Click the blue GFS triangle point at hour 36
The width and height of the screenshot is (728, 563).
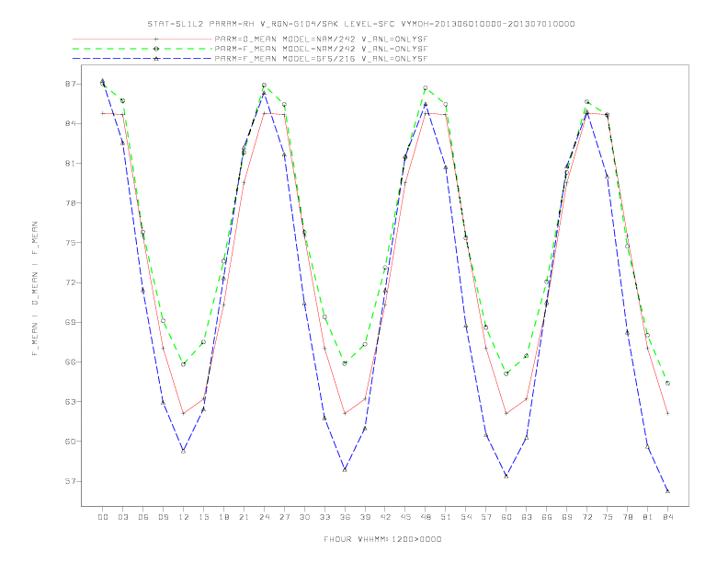(x=345, y=470)
